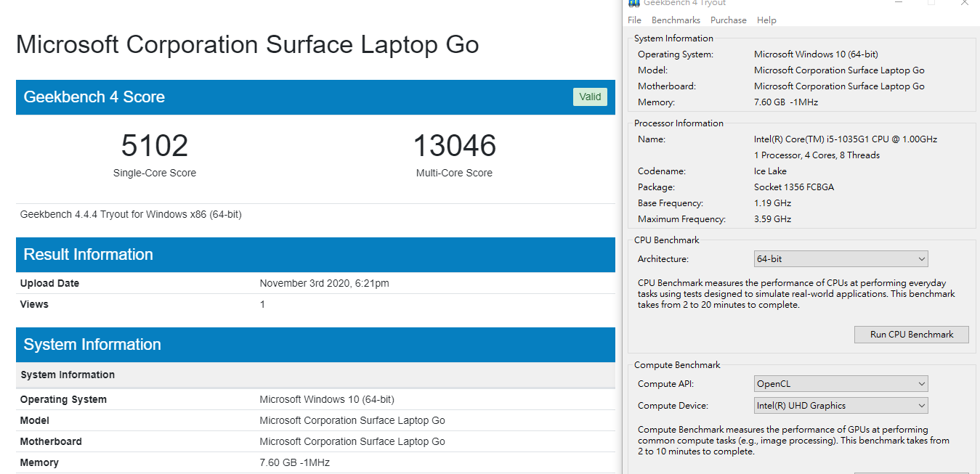Open the Benchmarks menu
The height and width of the screenshot is (474, 980).
point(676,20)
